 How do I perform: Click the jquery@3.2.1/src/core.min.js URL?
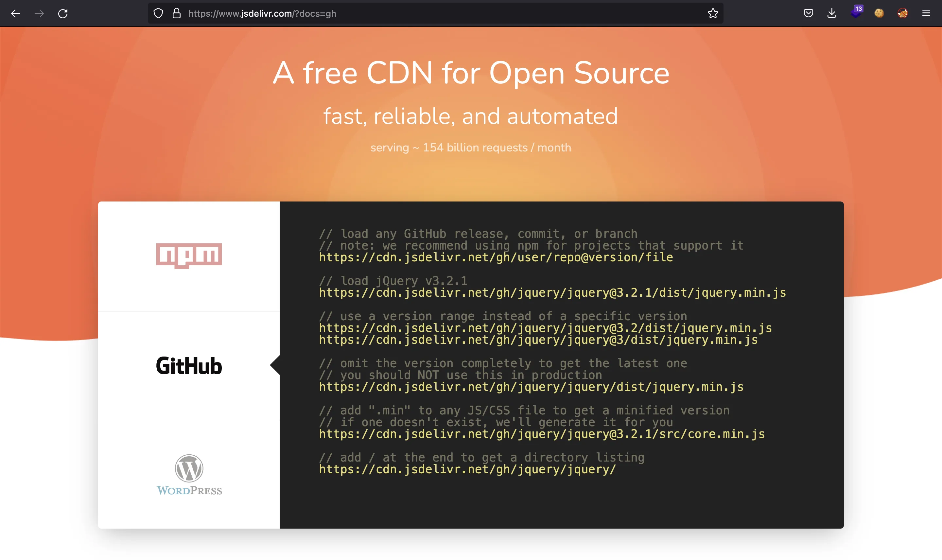(542, 434)
